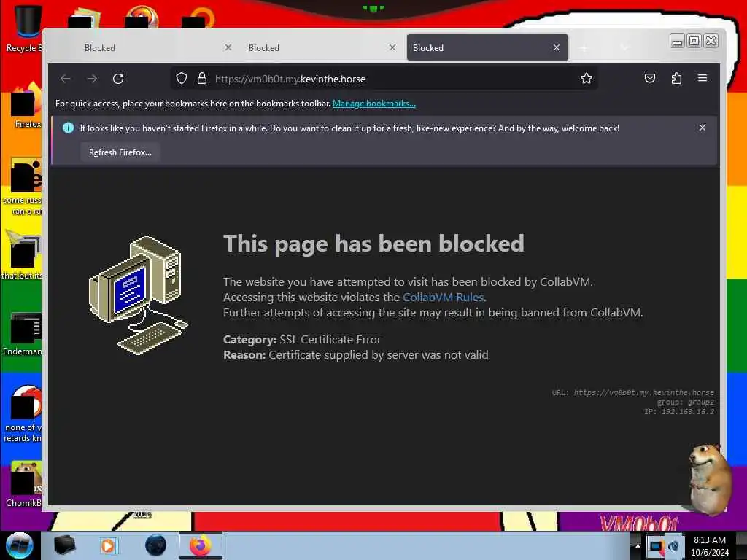Go forward to the next page
Viewport: 747px width, 560px height.
(x=92, y=79)
